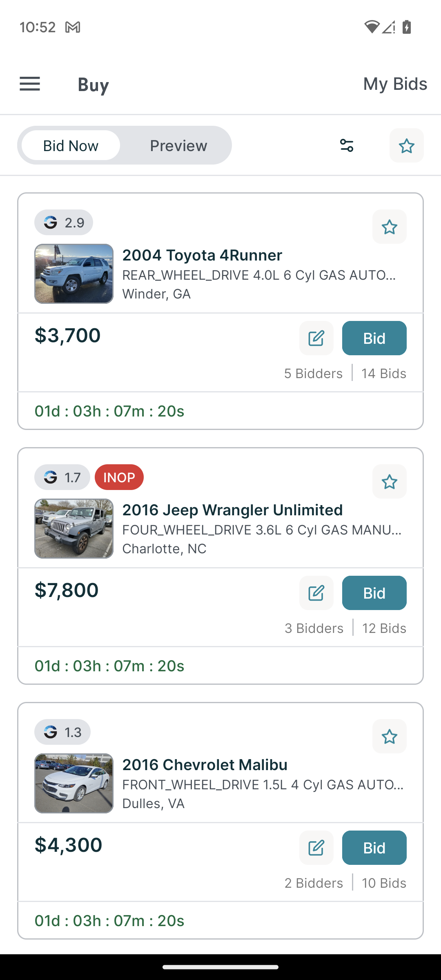Open the Toyota 4Runner thumbnail photo

click(x=74, y=274)
